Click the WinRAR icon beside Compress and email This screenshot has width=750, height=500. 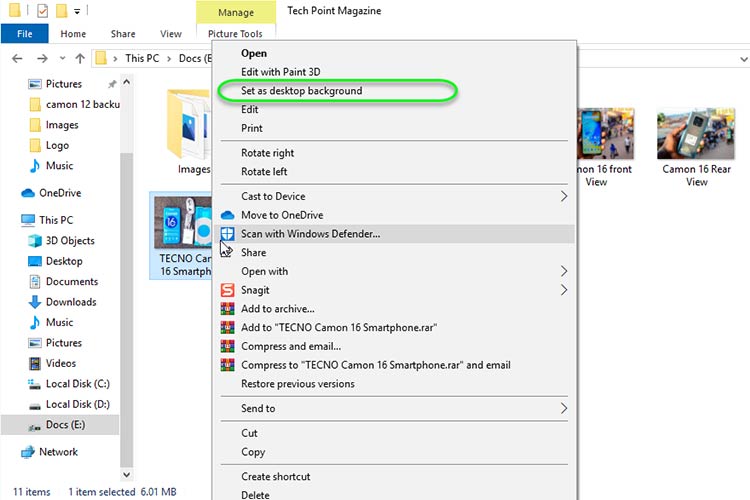point(228,346)
